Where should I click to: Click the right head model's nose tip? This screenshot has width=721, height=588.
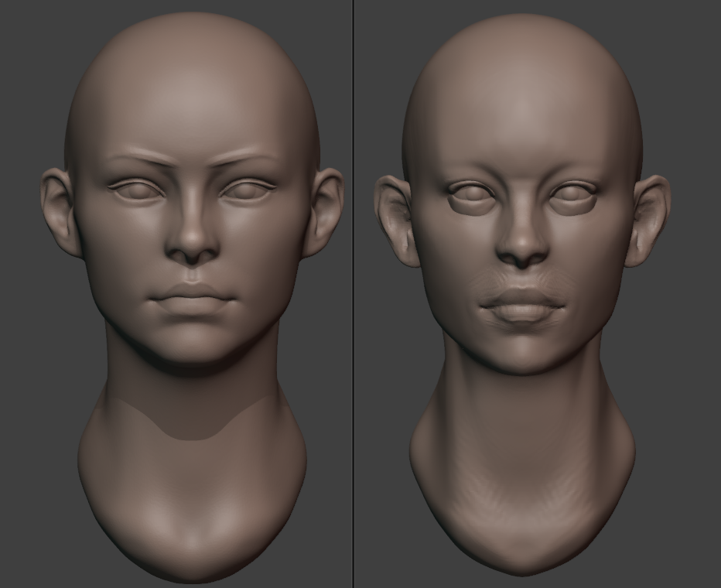click(x=523, y=249)
